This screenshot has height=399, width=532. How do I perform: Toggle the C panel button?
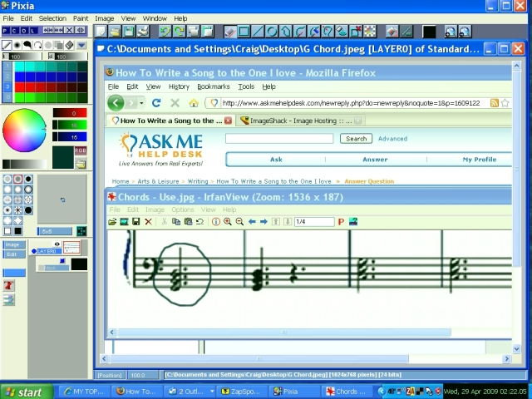[15, 32]
